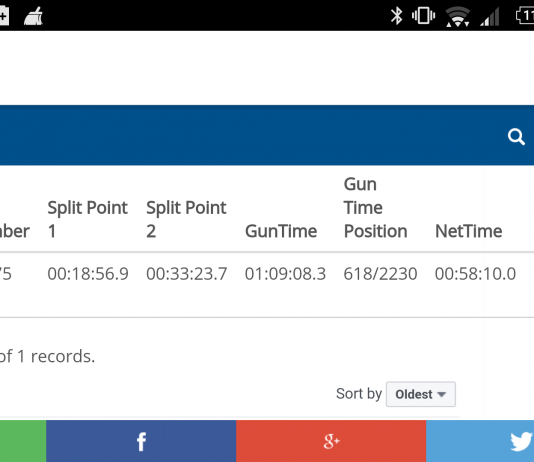Click the Oldest dropdown arrow

(x=441, y=395)
